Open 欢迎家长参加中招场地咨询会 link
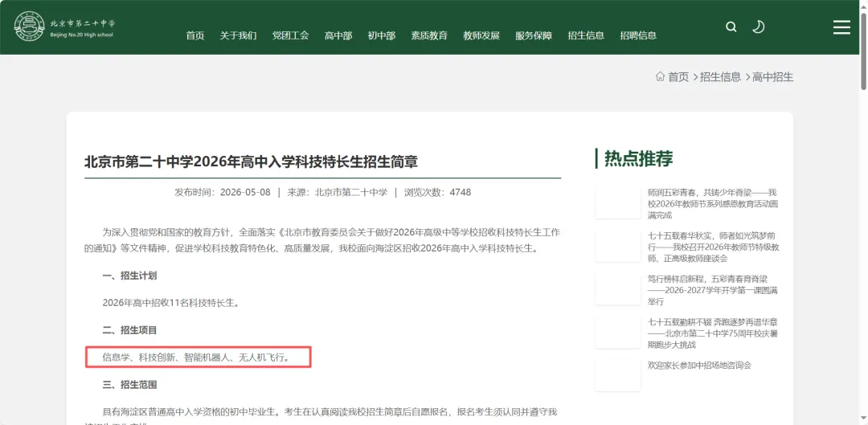The width and height of the screenshot is (868, 425). pyautogui.click(x=699, y=366)
